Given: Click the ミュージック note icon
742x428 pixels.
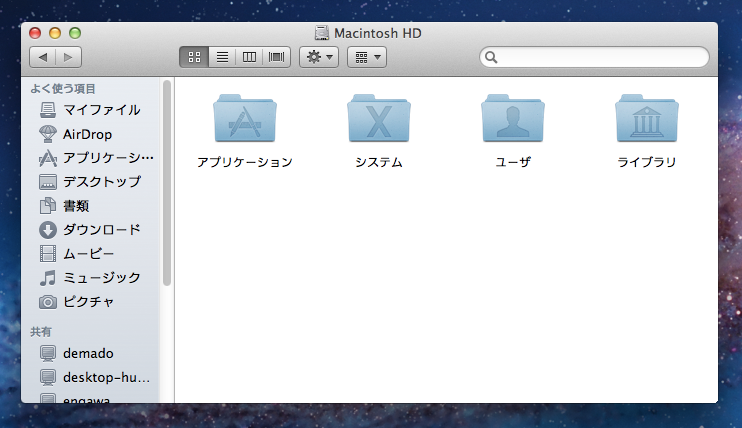Looking at the screenshot, I should click(48, 278).
